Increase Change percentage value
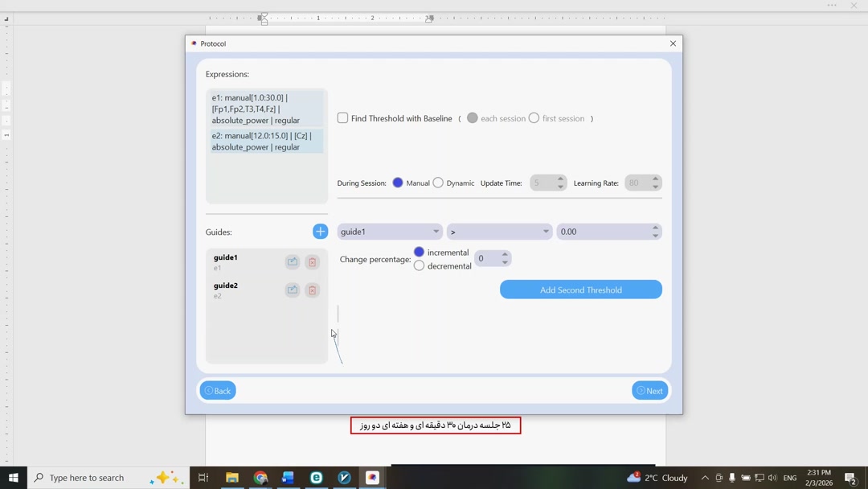This screenshot has width=868, height=489. (x=504, y=255)
